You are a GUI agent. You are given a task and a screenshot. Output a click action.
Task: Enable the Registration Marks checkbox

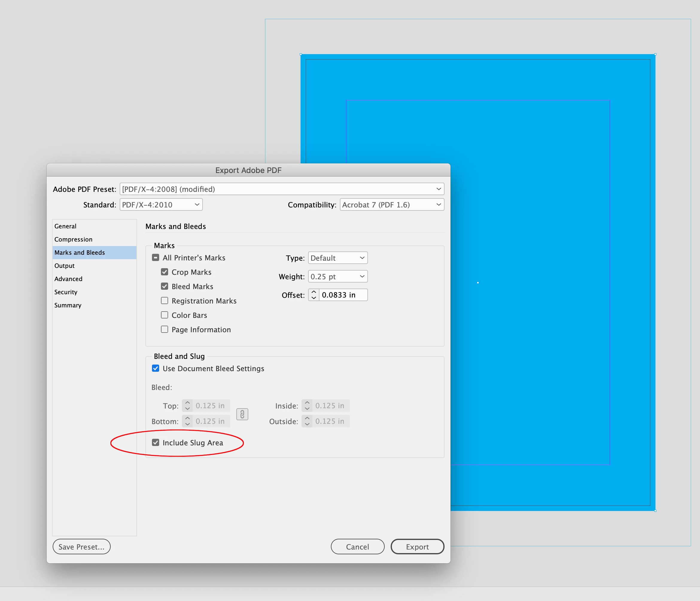[x=165, y=300]
